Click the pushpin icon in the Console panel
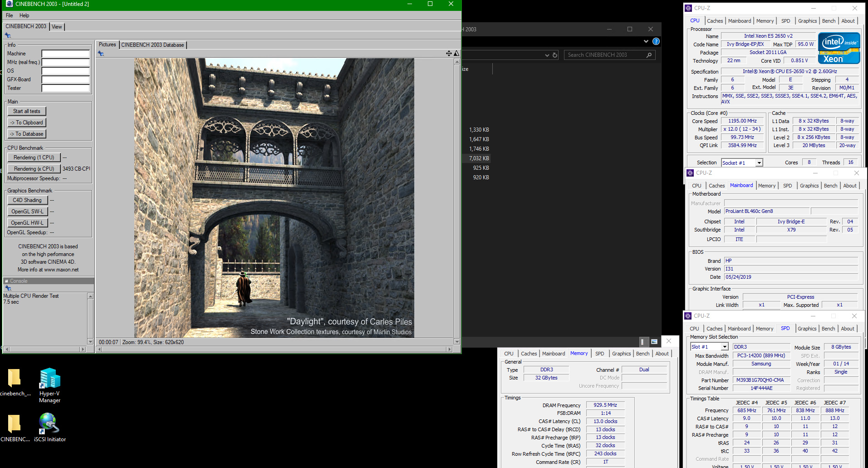 point(8,288)
